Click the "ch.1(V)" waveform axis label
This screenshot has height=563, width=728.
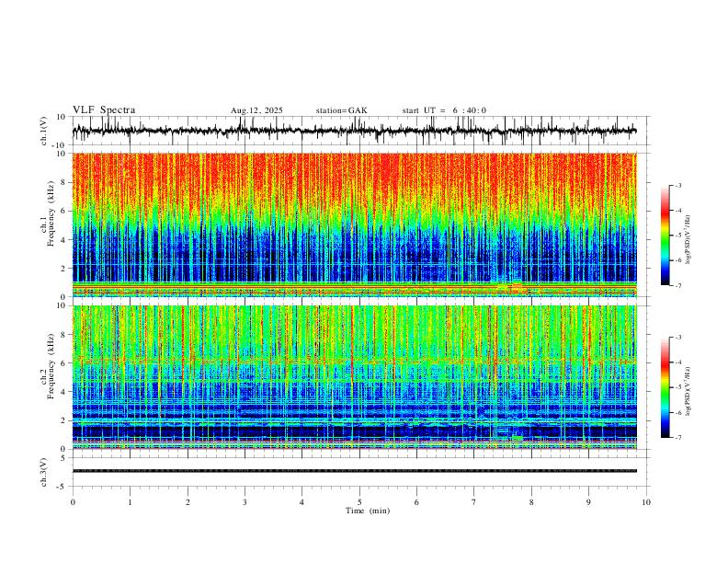(44, 131)
